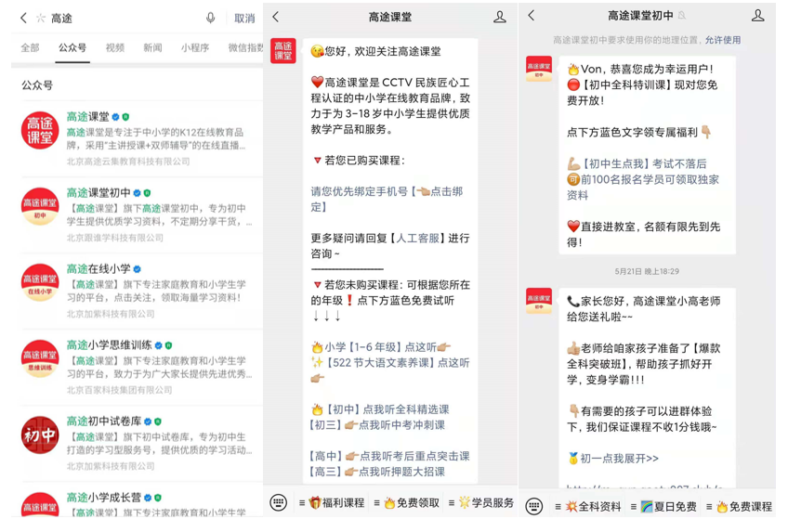Switch to the 视频 search tab
Image resolution: width=788 pixels, height=532 pixels.
[x=114, y=47]
